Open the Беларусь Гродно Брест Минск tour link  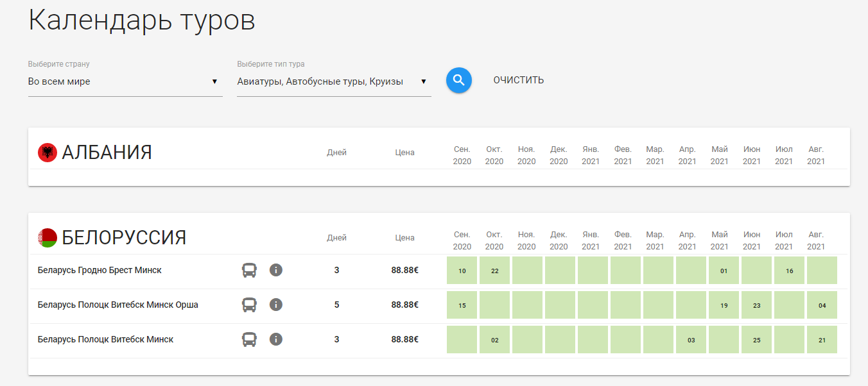point(100,271)
